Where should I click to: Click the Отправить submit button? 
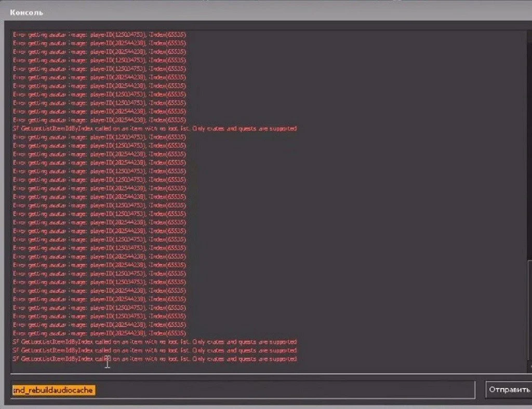click(509, 390)
